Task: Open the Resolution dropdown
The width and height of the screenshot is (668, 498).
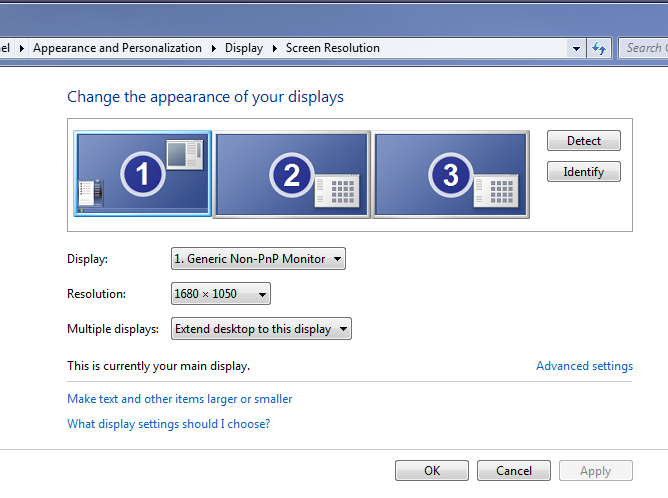Action: [x=221, y=294]
